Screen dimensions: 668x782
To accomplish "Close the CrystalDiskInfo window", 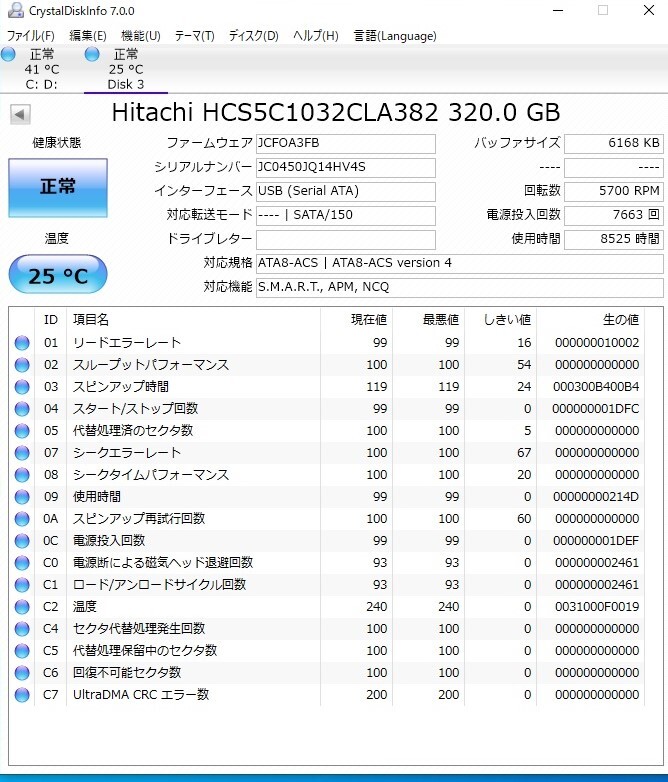I will (649, 10).
